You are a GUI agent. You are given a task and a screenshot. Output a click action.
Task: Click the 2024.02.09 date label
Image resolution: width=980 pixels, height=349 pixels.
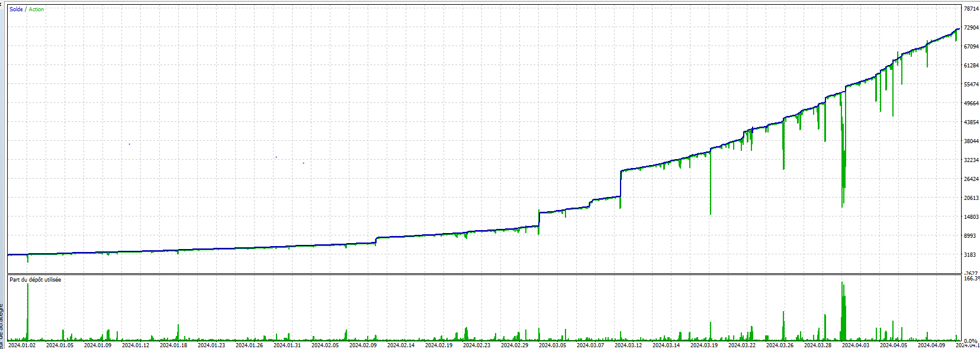363,345
